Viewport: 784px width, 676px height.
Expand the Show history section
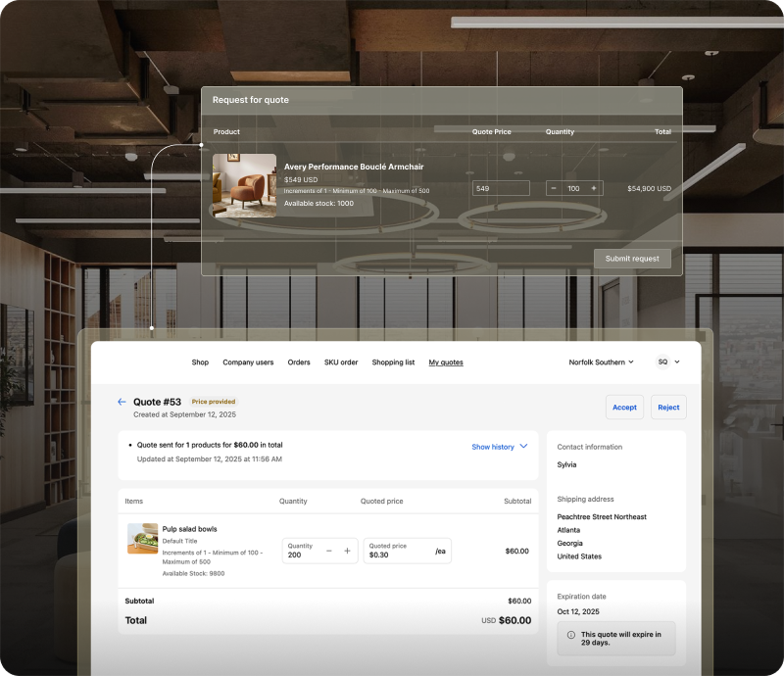coord(499,447)
